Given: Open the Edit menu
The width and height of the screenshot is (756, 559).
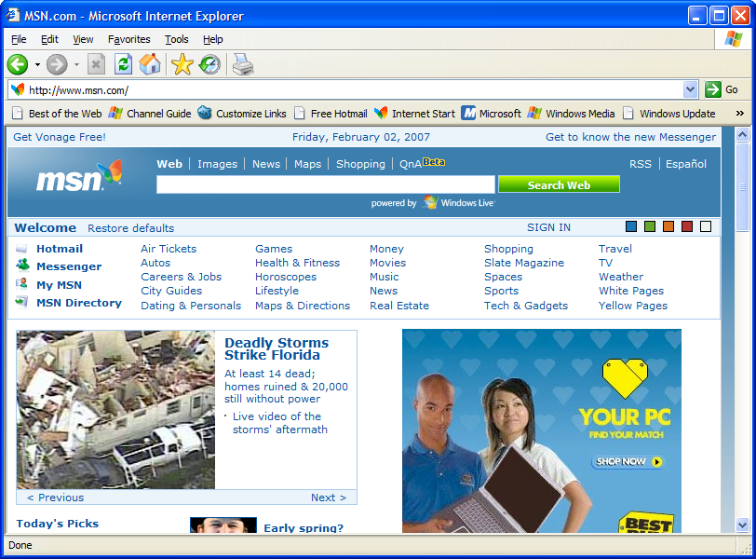Looking at the screenshot, I should pyautogui.click(x=49, y=39).
